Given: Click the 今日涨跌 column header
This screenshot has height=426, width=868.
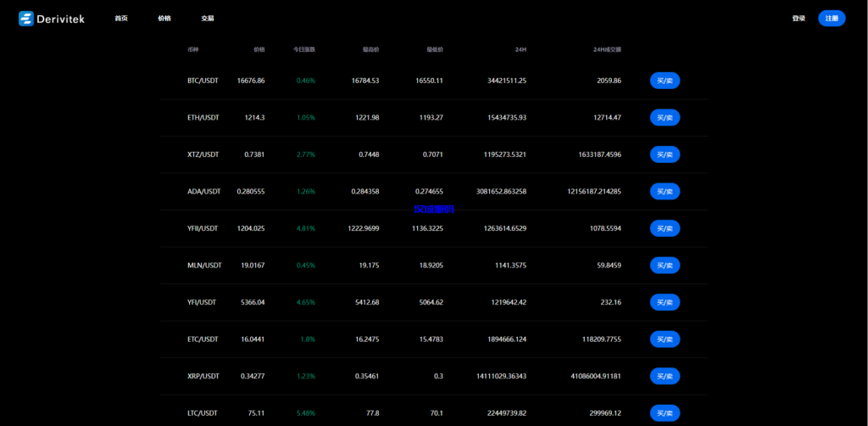Looking at the screenshot, I should (304, 49).
